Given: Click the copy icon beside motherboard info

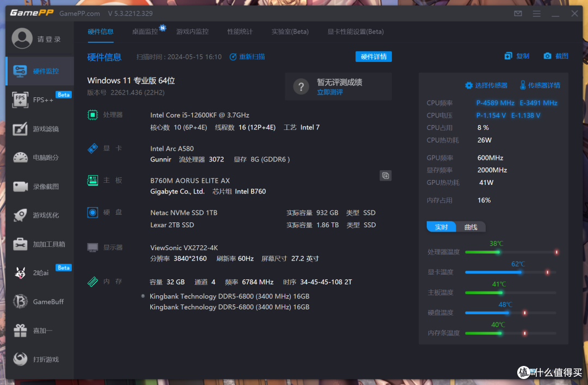Looking at the screenshot, I should [385, 176].
